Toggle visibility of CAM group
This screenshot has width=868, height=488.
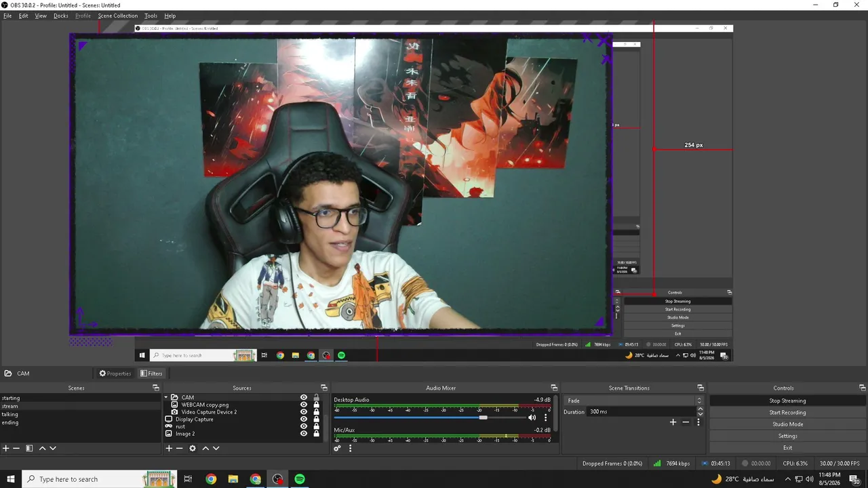(x=304, y=398)
